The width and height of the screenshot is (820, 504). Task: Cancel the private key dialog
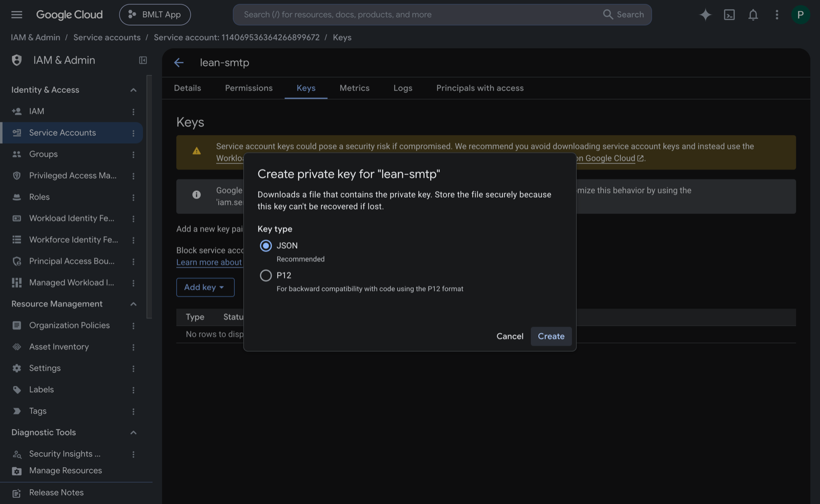pyautogui.click(x=510, y=337)
